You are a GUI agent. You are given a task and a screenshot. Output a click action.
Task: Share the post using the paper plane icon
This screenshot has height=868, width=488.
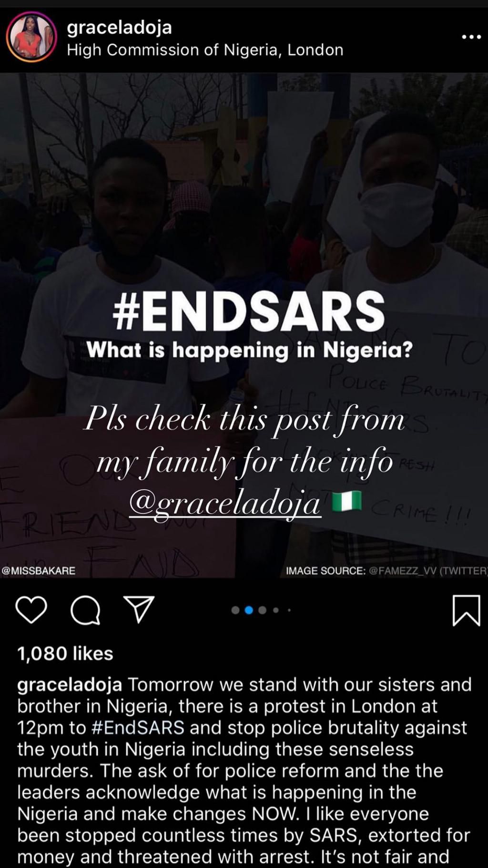[139, 609]
